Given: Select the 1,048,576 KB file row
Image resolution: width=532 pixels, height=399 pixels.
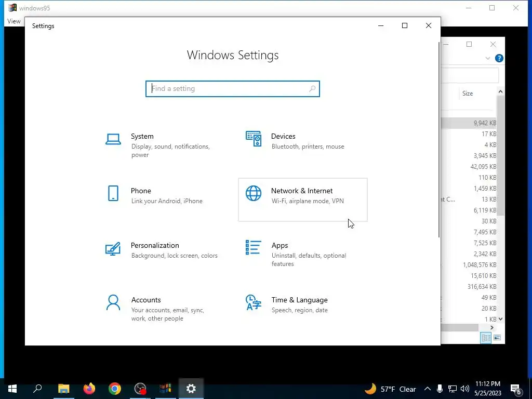Looking at the screenshot, I should click(469, 264).
